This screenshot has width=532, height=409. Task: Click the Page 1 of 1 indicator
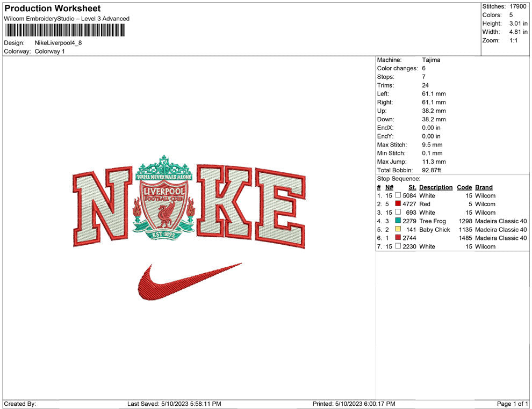[x=512, y=404]
